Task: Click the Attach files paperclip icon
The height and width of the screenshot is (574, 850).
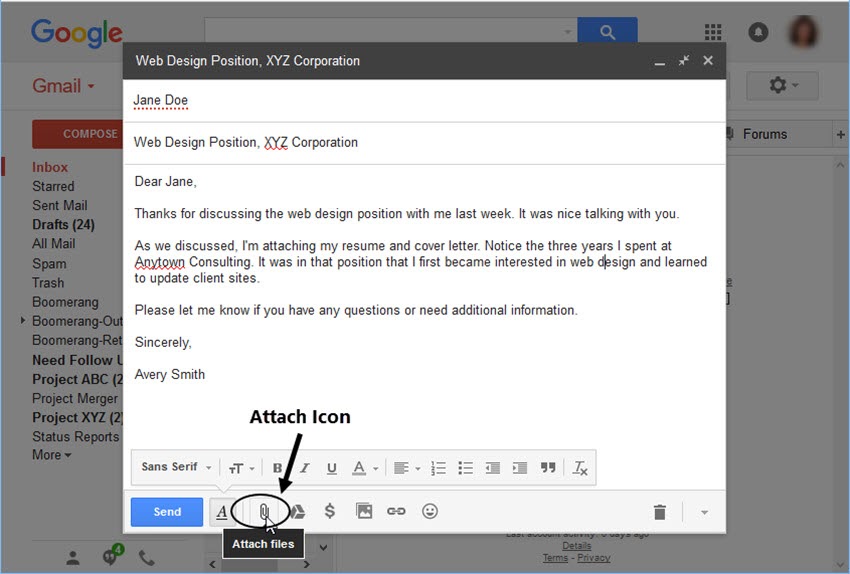Action: [x=263, y=511]
